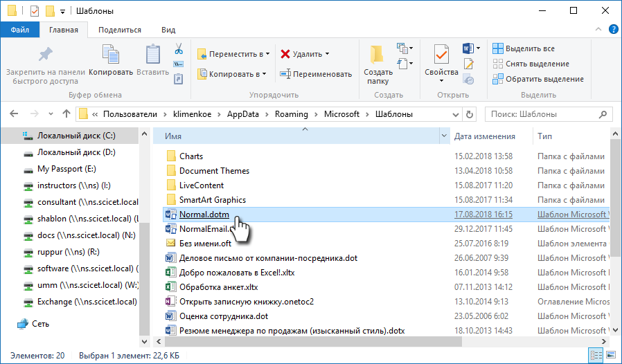Click the Forward navigation arrow
622x364 pixels.
[x=35, y=114]
